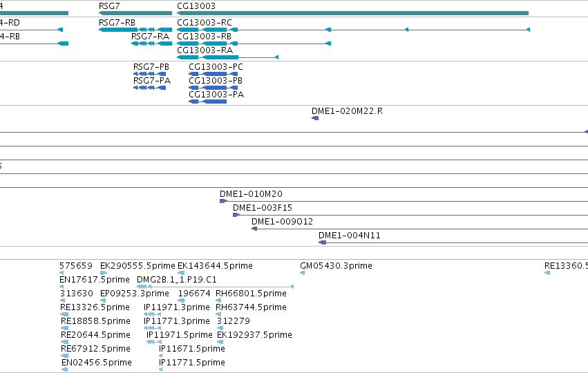The image size is (588, 373).
Task: Select the GM05430.3prime EST
Action: tap(302, 273)
